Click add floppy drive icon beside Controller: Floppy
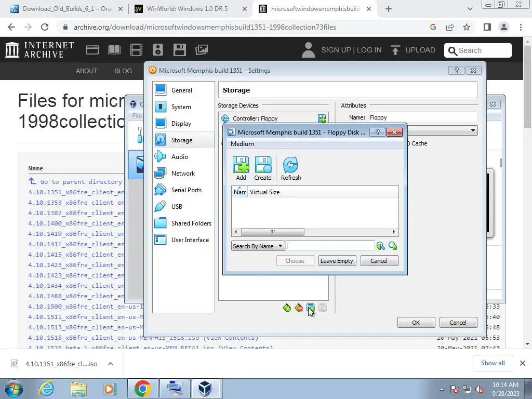Viewport: 532px width, 399px height. (x=322, y=118)
